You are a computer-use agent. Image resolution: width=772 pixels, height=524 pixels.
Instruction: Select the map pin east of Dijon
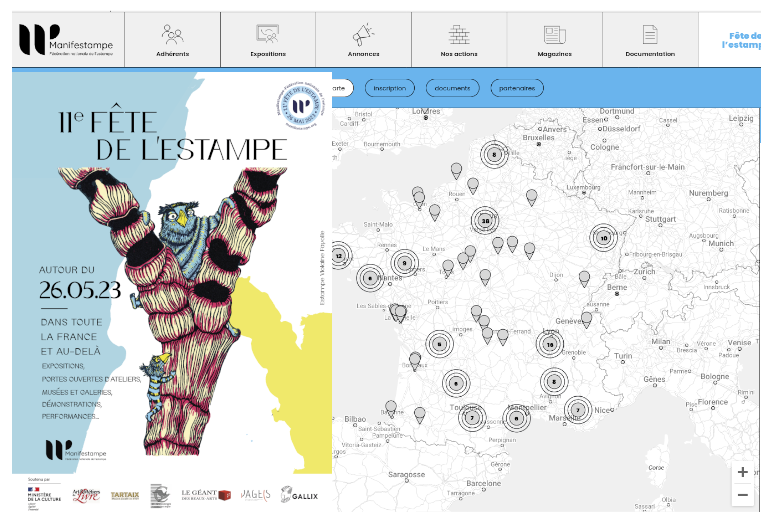(x=584, y=279)
